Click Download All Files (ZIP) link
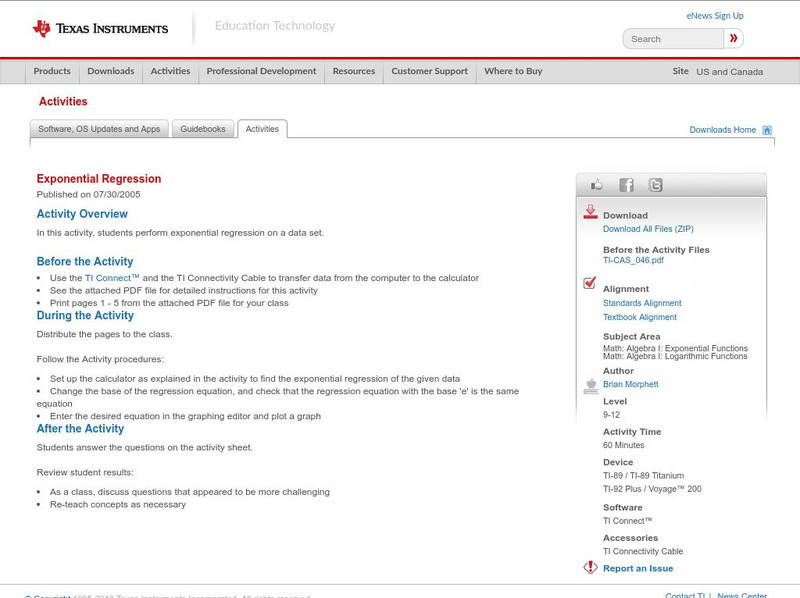Image resolution: width=800 pixels, height=598 pixels. click(x=648, y=229)
